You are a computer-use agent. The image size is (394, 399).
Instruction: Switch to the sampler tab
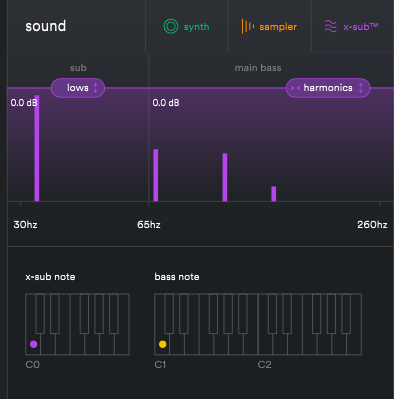[269, 26]
